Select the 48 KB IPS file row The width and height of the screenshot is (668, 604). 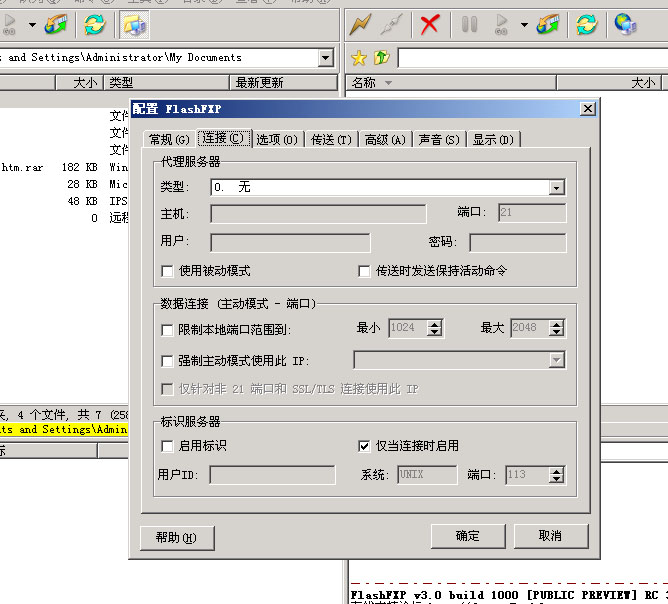[x=64, y=201]
